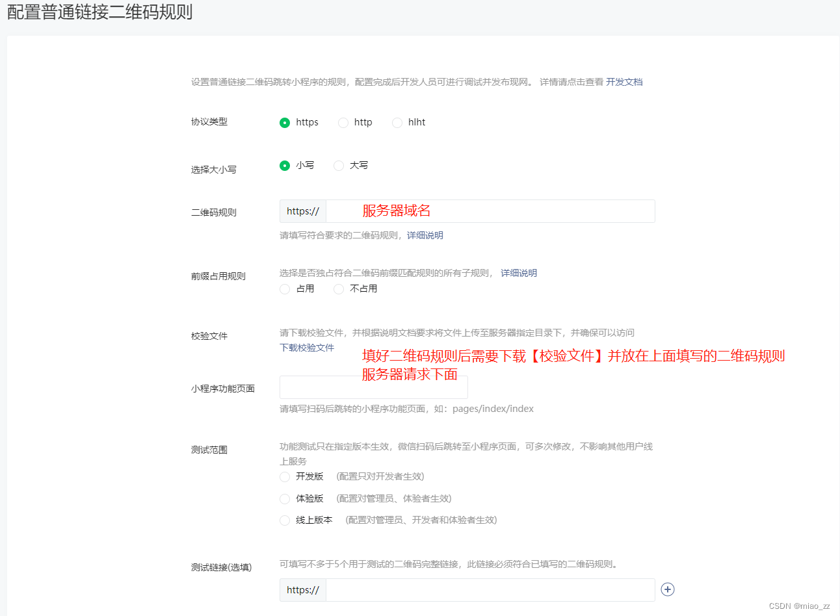Click the 测试链接(选填) label
This screenshot has height=616, width=840.
coord(221,567)
